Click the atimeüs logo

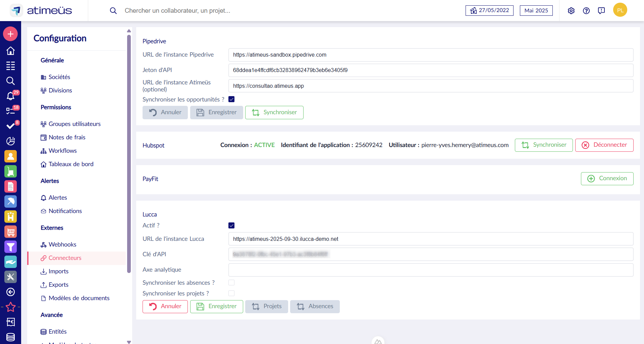[x=41, y=10]
